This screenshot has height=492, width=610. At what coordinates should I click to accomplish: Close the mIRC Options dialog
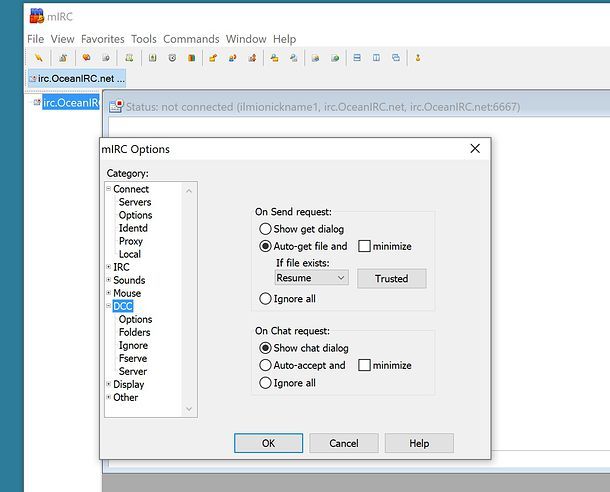tap(475, 148)
